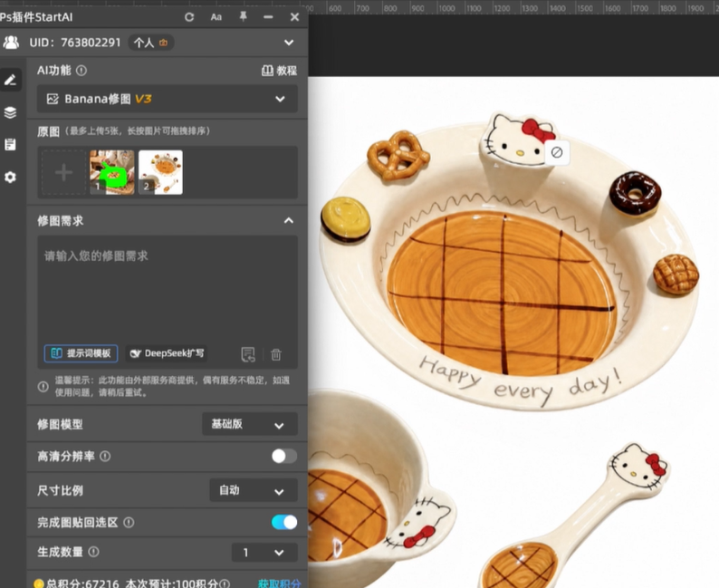
Task: Open the Banana修图 V3 function dropdown
Action: coord(168,99)
